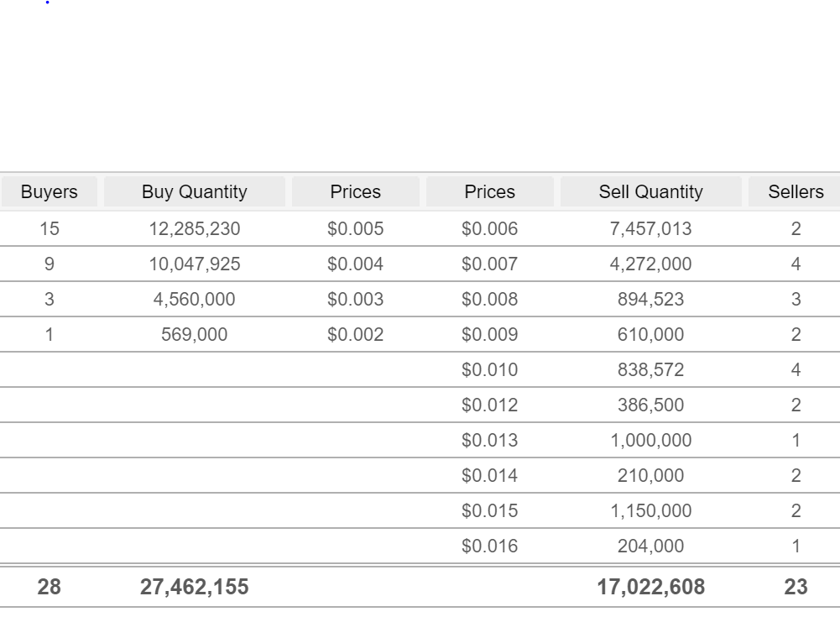Viewport: 840px width, 617px height.
Task: Click the 10,047,925 buy quantity cell
Action: click(x=195, y=264)
